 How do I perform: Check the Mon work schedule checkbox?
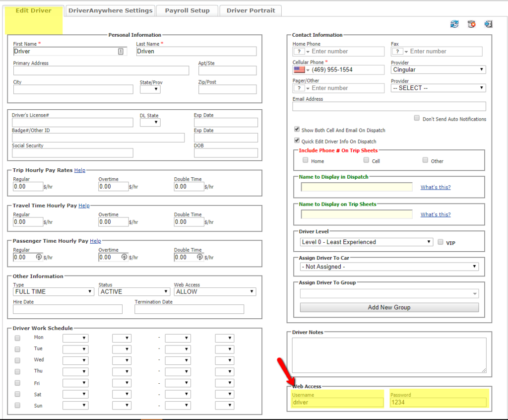point(18,338)
